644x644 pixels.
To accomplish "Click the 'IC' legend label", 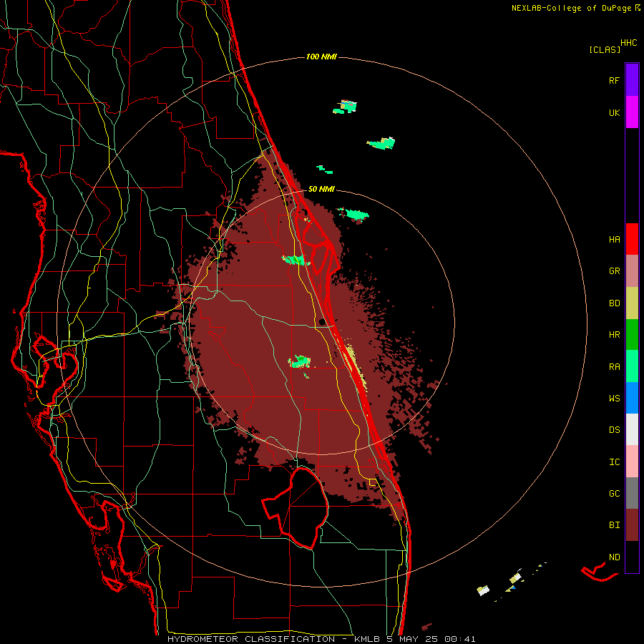I will pos(614,462).
